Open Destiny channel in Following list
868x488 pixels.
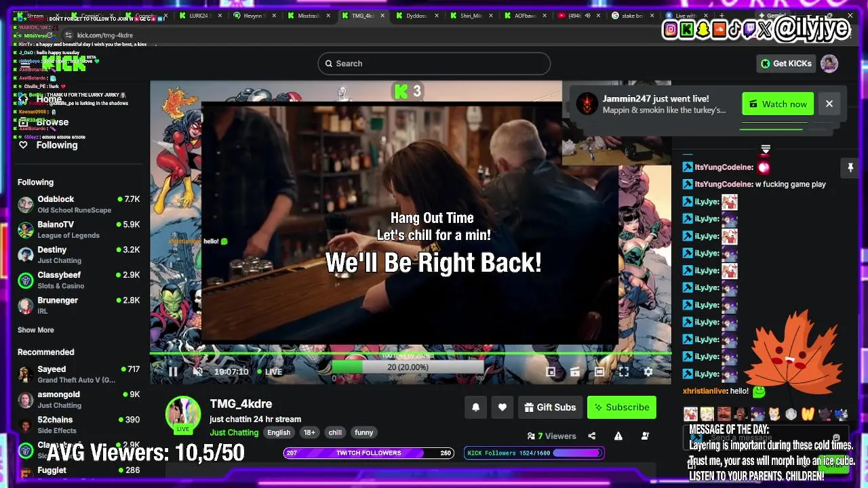[79, 255]
